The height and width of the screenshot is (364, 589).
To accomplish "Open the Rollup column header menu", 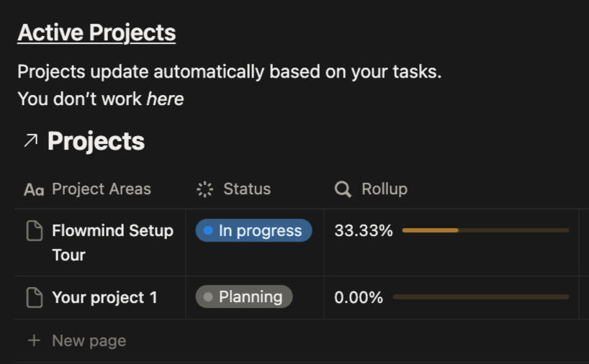I will pyautogui.click(x=384, y=189).
